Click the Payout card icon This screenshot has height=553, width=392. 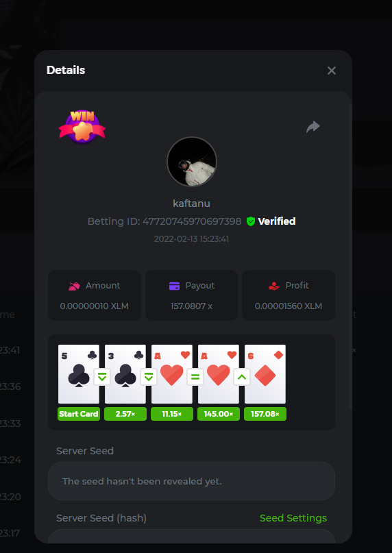174,286
